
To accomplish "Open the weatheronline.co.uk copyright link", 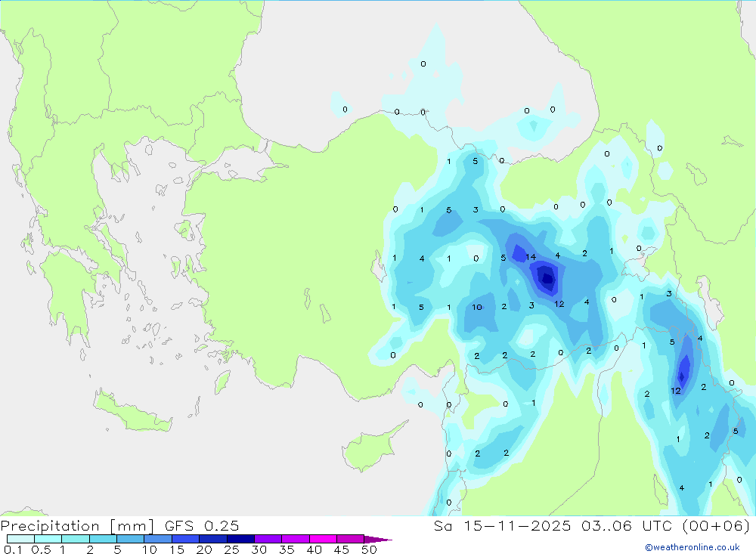I will tap(692, 547).
